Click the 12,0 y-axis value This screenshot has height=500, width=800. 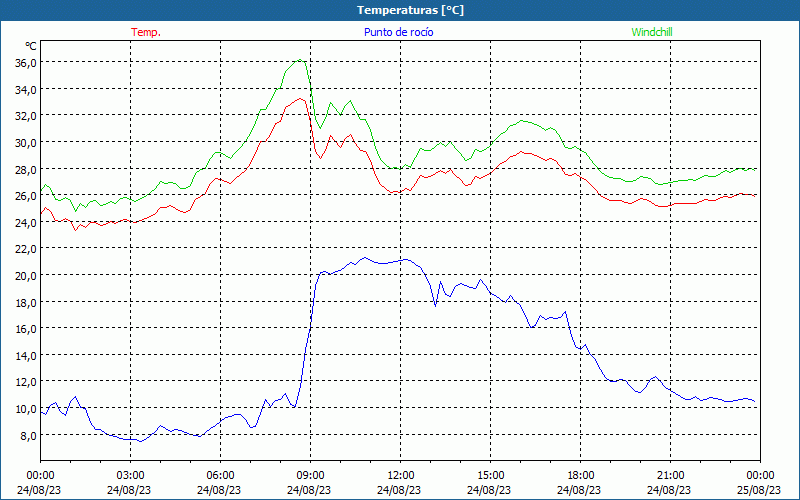26,382
